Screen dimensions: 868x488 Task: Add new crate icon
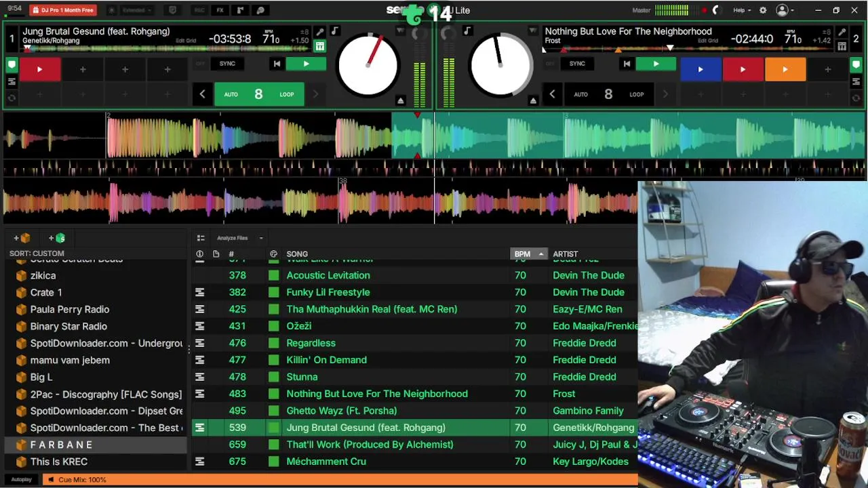22,238
